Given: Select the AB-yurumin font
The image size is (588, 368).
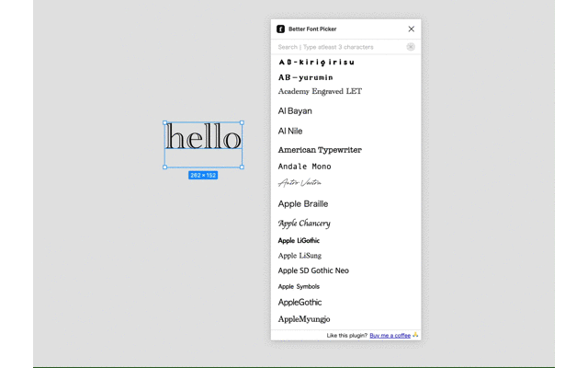Looking at the screenshot, I should (305, 77).
